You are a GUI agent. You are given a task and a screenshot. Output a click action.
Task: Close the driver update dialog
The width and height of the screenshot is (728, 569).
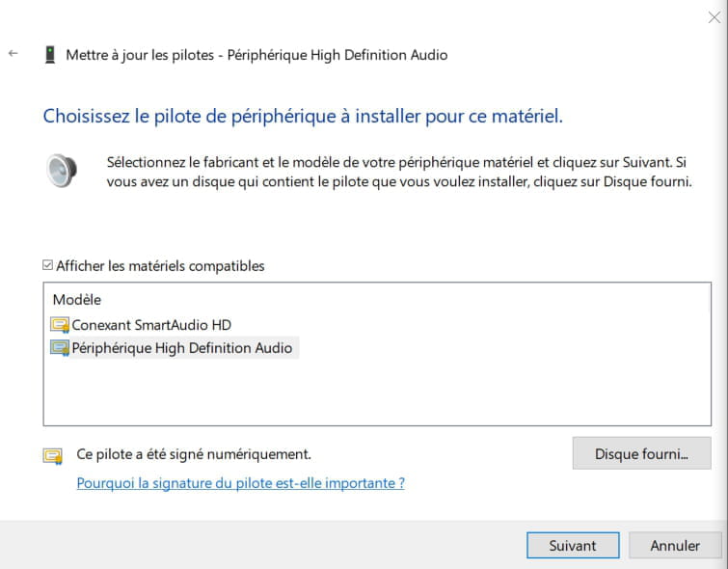coord(715,17)
